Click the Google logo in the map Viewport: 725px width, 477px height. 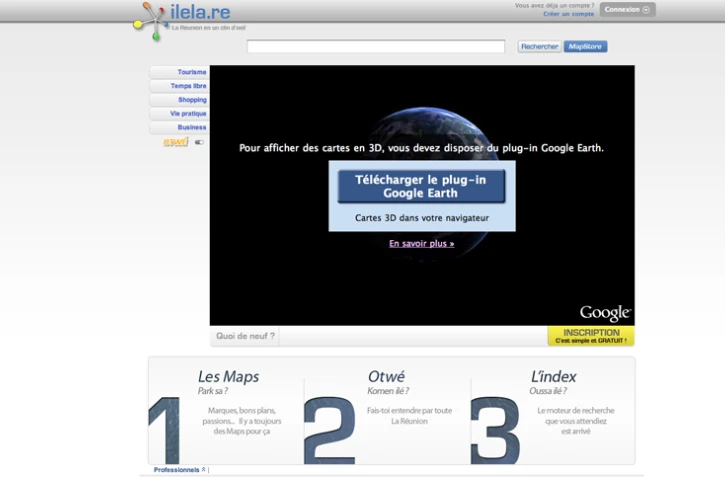pyautogui.click(x=605, y=313)
